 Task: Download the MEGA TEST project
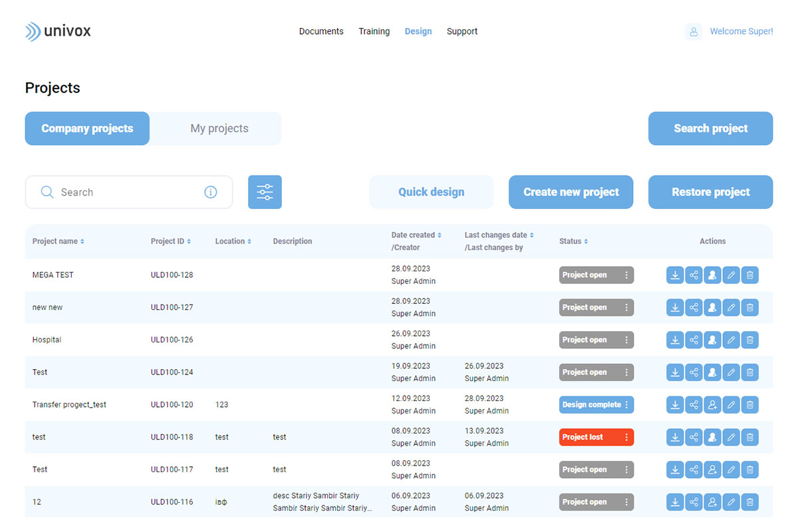pos(675,275)
